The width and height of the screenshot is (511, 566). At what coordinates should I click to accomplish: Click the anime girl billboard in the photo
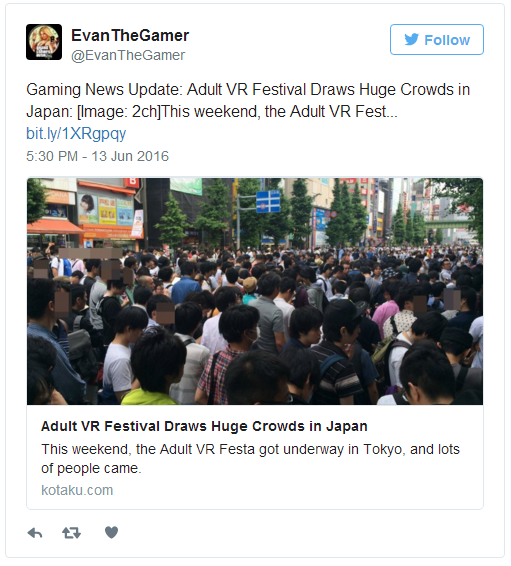click(88, 208)
